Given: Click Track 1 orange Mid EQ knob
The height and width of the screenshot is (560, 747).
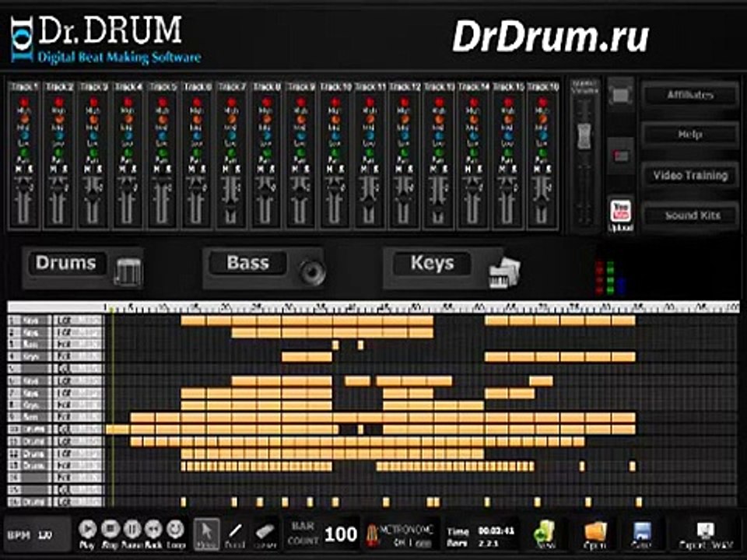Looking at the screenshot, I should coord(24,119).
